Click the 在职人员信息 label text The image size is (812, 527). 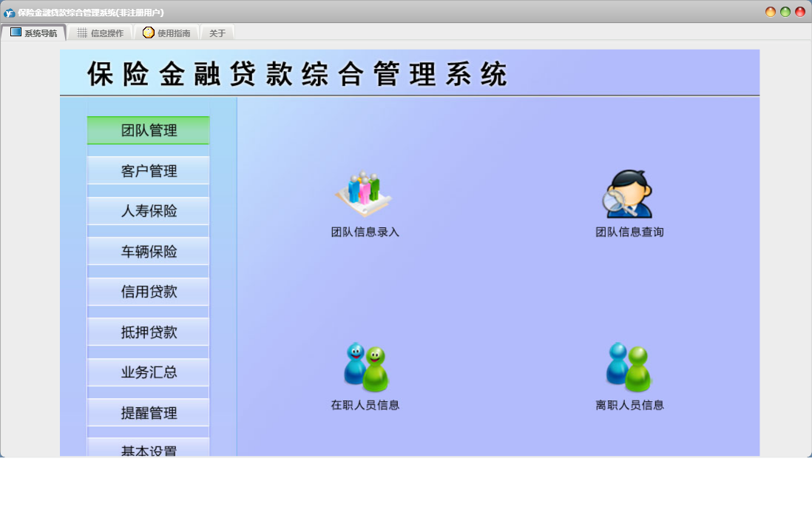[365, 405]
